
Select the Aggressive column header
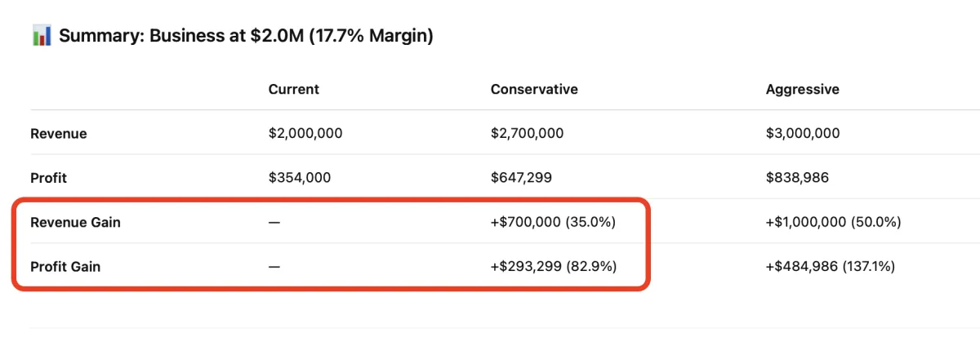pyautogui.click(x=802, y=89)
